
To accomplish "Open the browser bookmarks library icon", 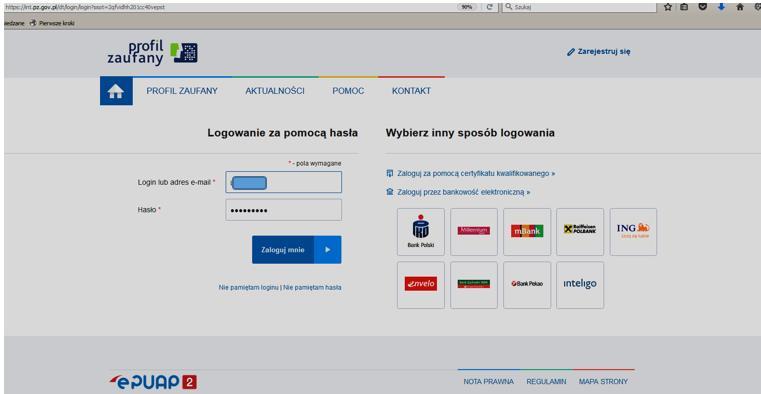I will pyautogui.click(x=684, y=7).
